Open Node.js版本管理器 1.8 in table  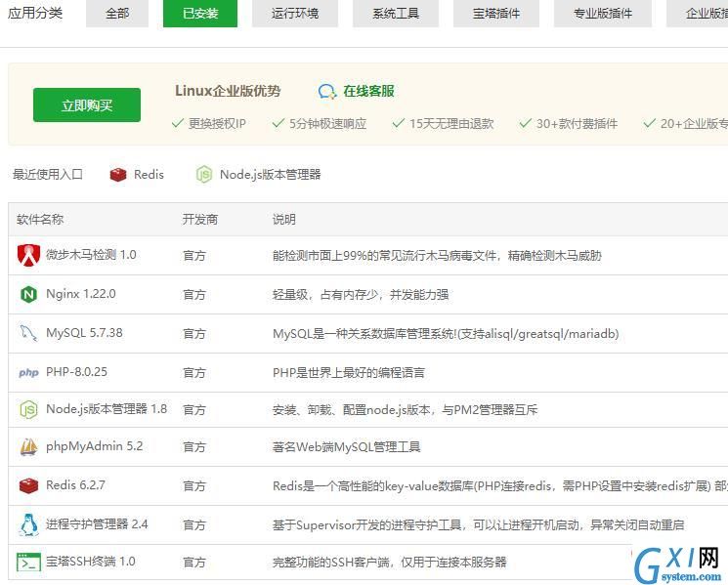pos(107,408)
